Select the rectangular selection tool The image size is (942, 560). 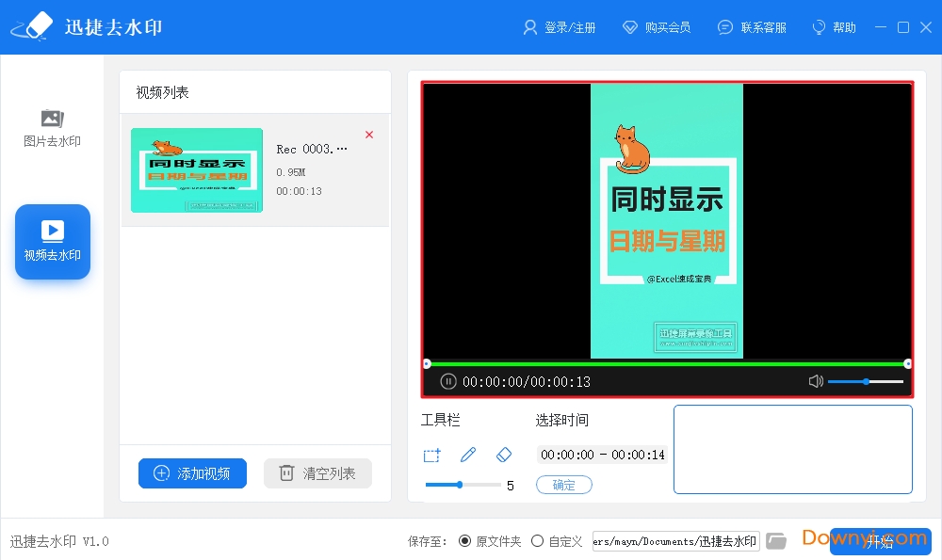(431, 455)
